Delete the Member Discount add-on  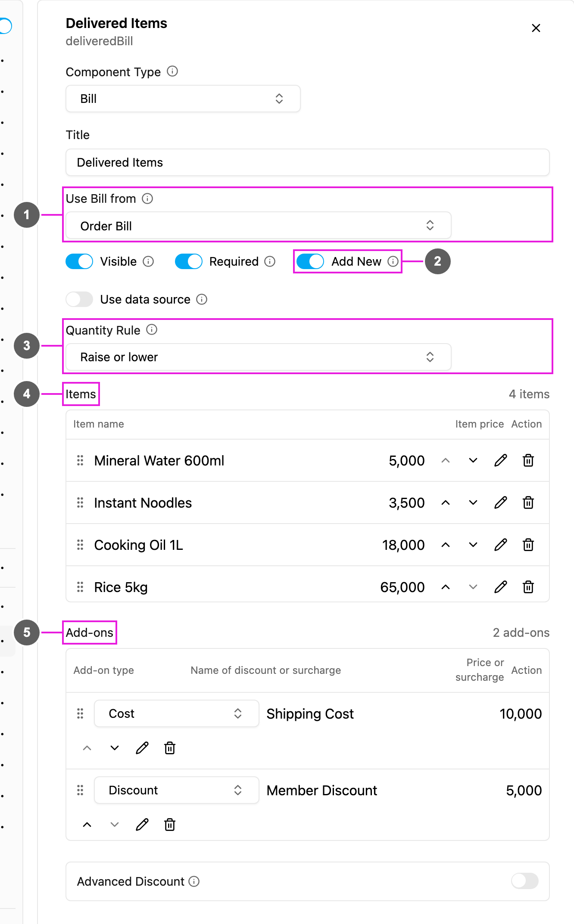(170, 825)
